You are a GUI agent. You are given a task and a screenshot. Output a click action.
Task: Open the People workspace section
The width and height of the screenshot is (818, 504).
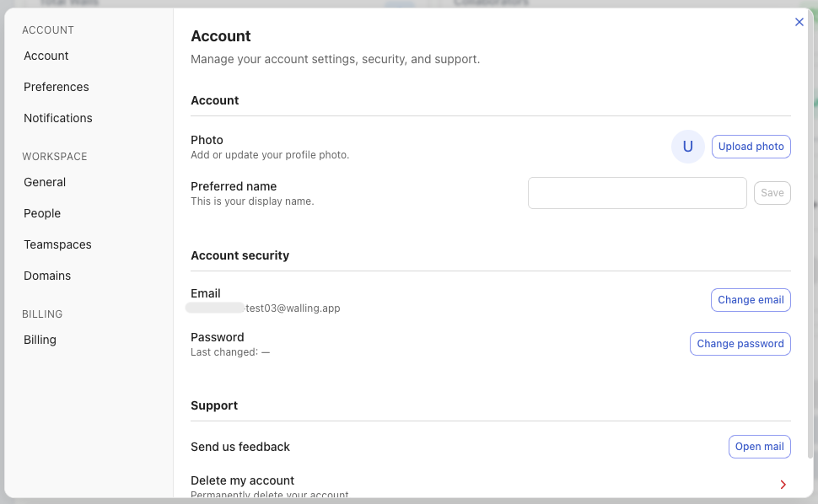[x=42, y=213]
